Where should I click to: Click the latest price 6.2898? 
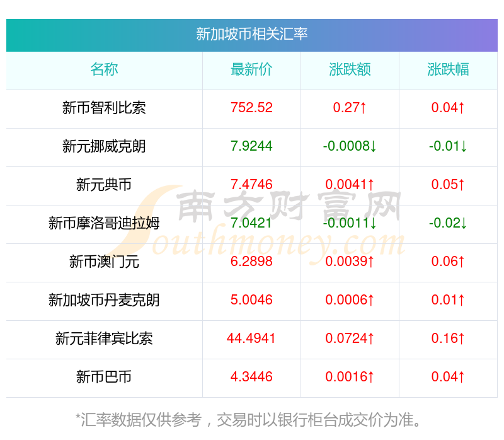(251, 262)
